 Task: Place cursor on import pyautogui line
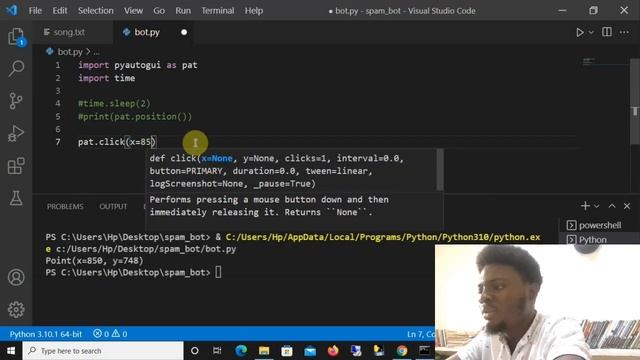pos(138,65)
